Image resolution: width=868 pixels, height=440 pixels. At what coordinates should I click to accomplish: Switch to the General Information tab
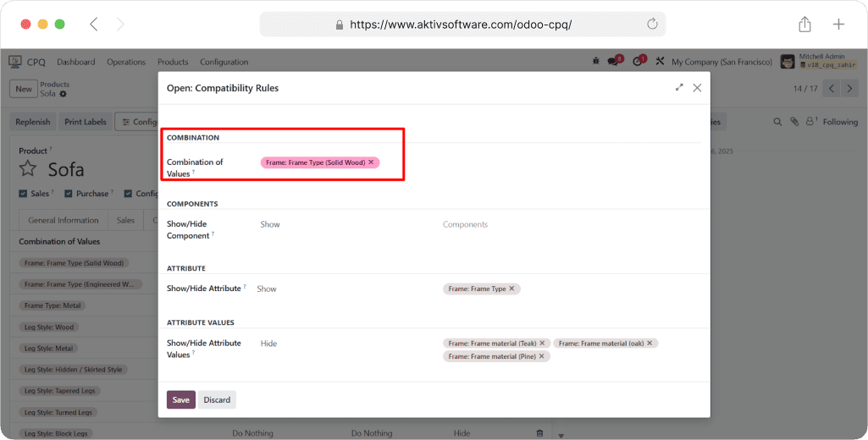coord(64,220)
